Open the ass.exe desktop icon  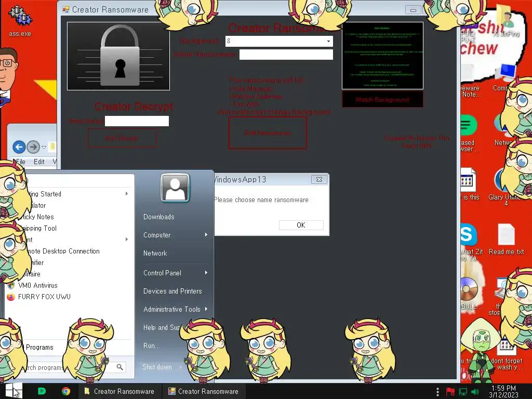click(20, 20)
